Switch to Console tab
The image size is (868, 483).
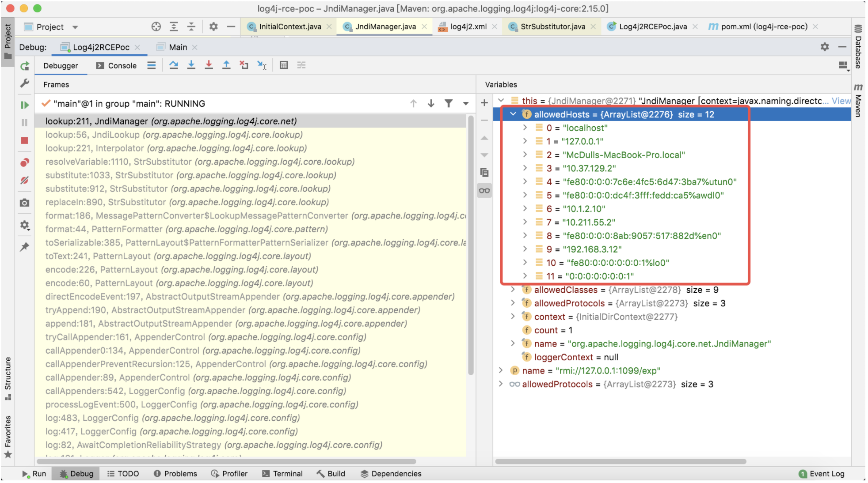click(x=117, y=66)
